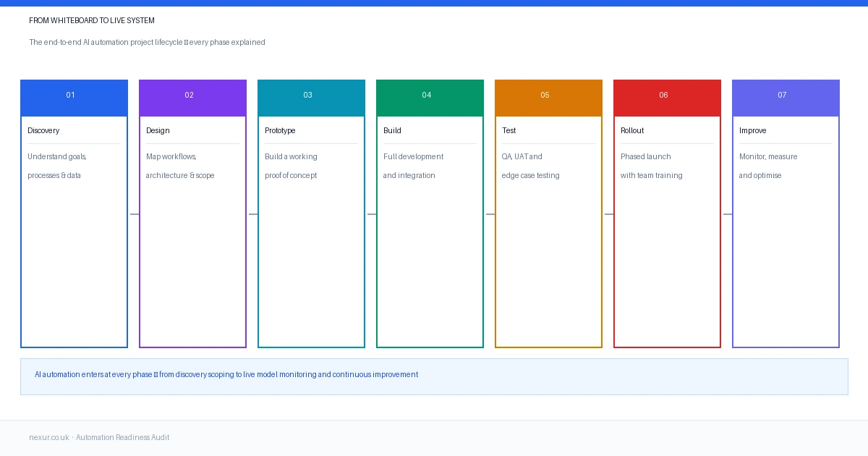This screenshot has height=456, width=868.
Task: Click 'with team training' description line
Action: pos(652,176)
